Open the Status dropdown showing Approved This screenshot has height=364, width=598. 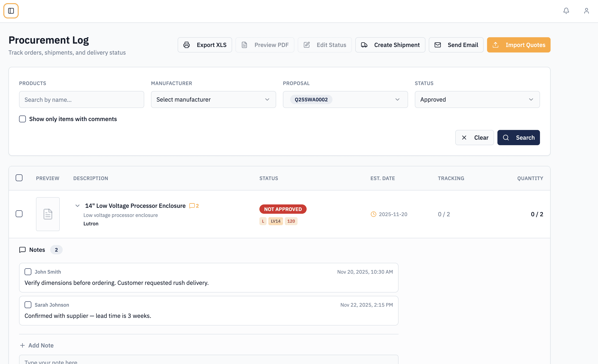coord(477,99)
